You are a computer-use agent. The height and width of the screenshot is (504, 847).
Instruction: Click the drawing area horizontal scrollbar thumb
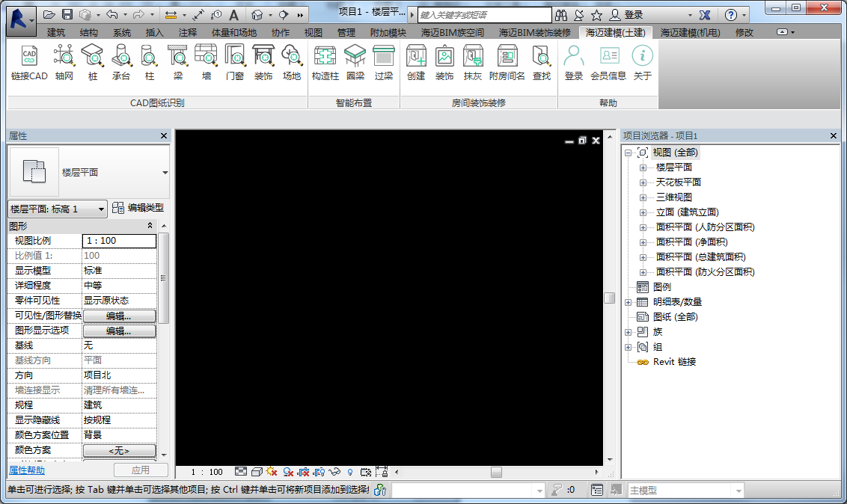pos(496,472)
